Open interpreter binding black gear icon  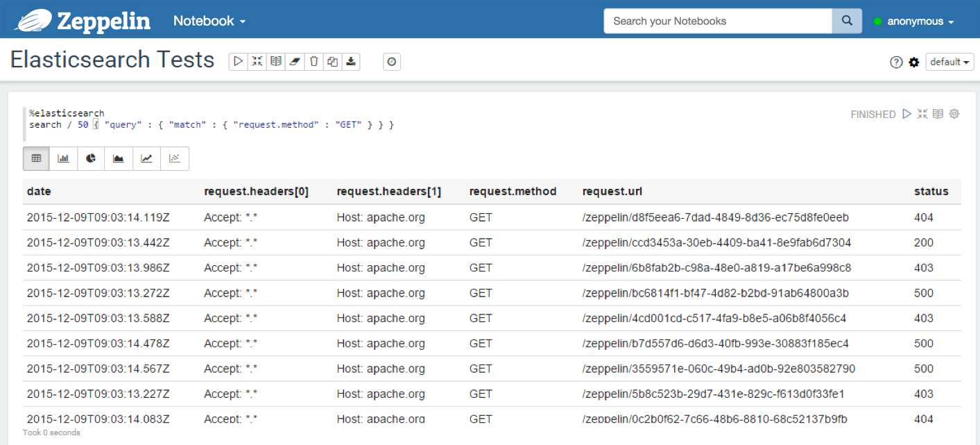[x=914, y=62]
